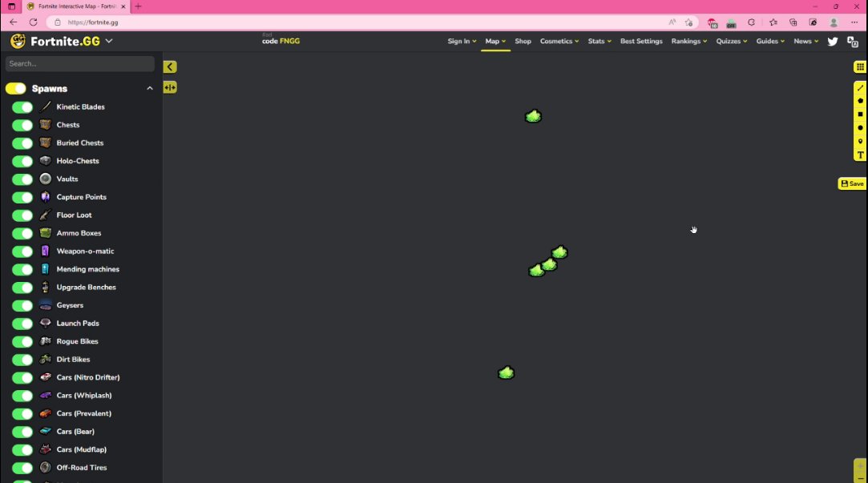Select the polygon drawing tool
Screen dimensions: 868x483
[x=860, y=101]
